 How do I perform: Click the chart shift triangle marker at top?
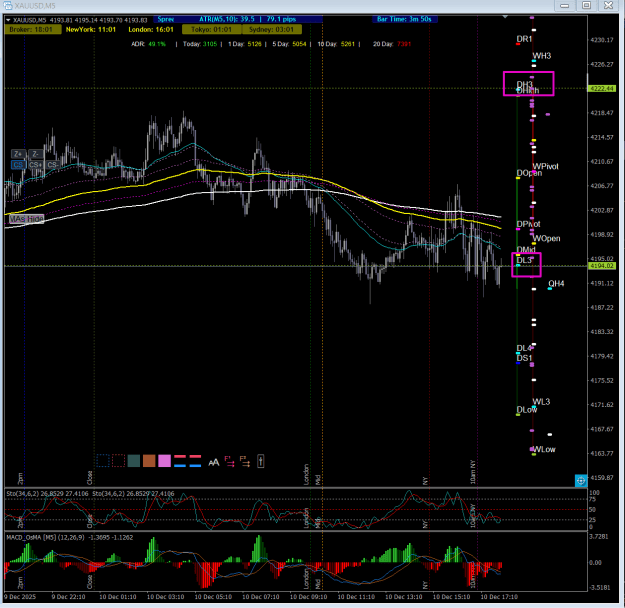click(505, 17)
